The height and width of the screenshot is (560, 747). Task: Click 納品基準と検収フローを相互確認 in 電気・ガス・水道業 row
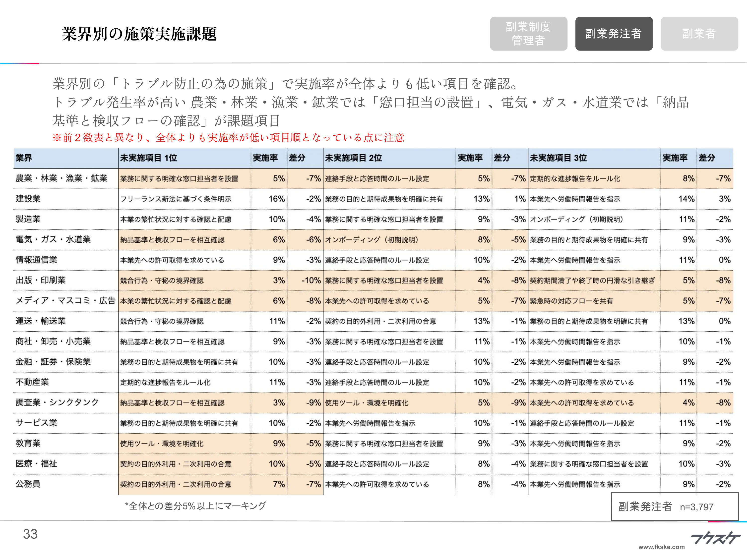(x=172, y=240)
